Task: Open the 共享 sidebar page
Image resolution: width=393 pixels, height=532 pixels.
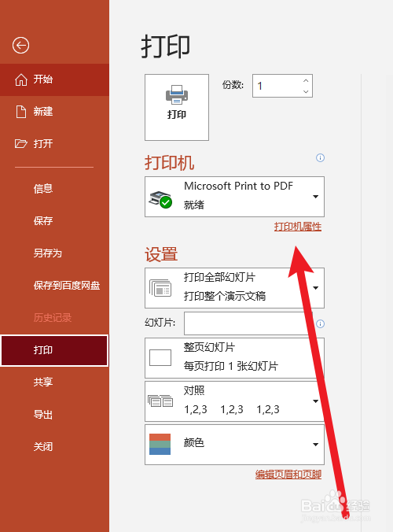Action: click(x=54, y=382)
